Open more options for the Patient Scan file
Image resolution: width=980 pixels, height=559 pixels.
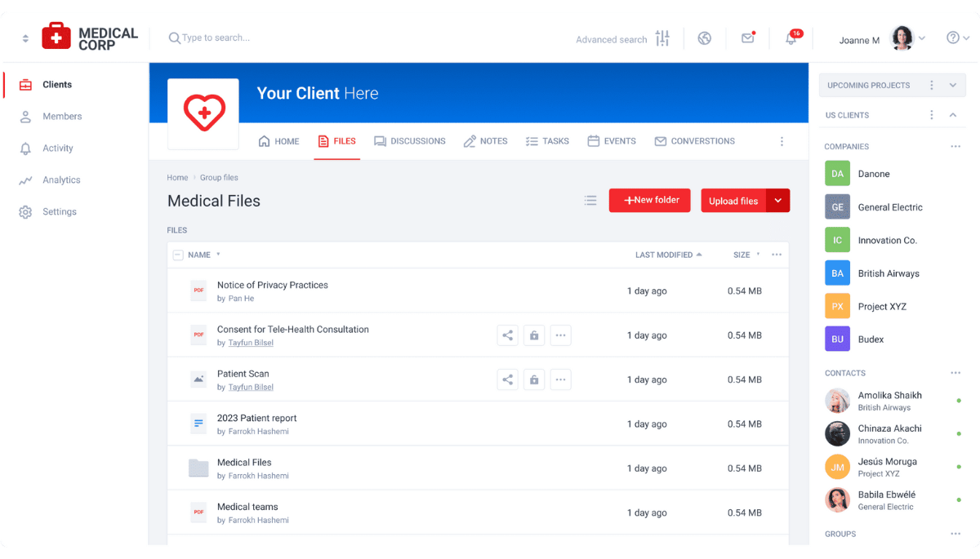[x=561, y=379]
